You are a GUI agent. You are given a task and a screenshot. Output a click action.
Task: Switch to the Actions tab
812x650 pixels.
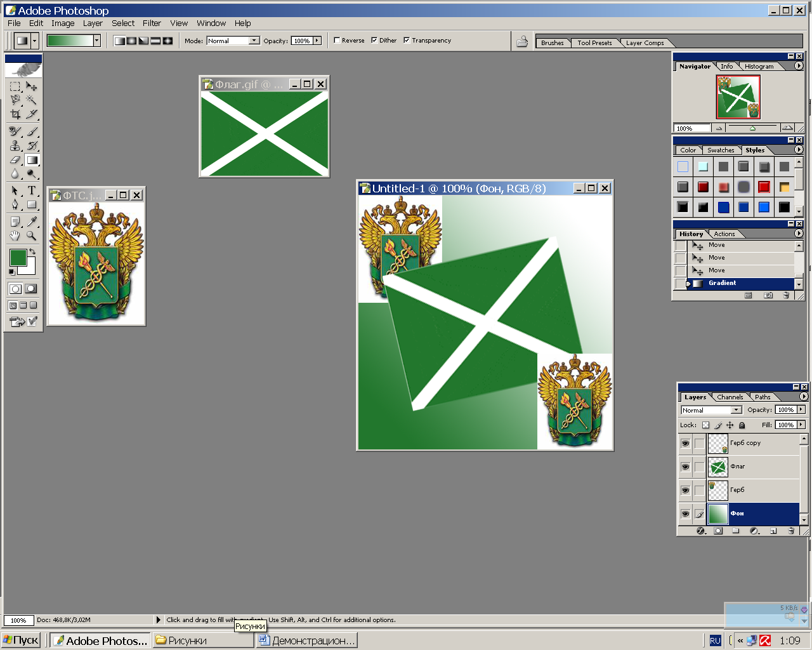point(724,234)
